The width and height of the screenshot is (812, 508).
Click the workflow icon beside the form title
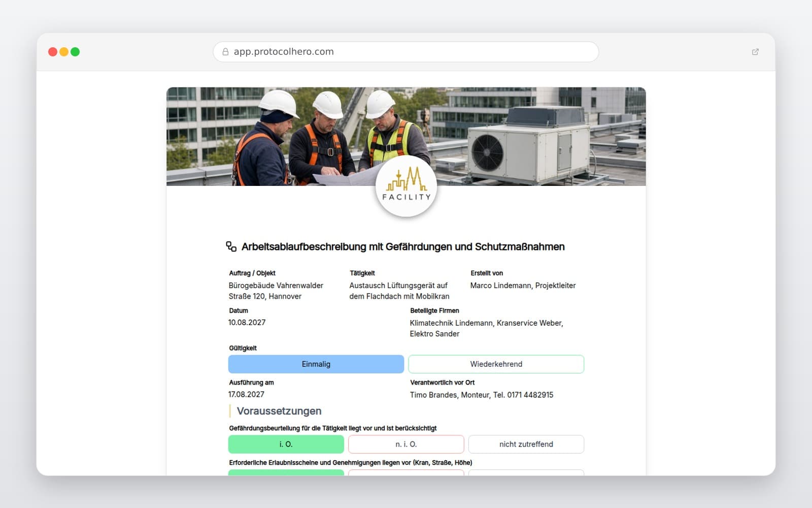(x=231, y=246)
